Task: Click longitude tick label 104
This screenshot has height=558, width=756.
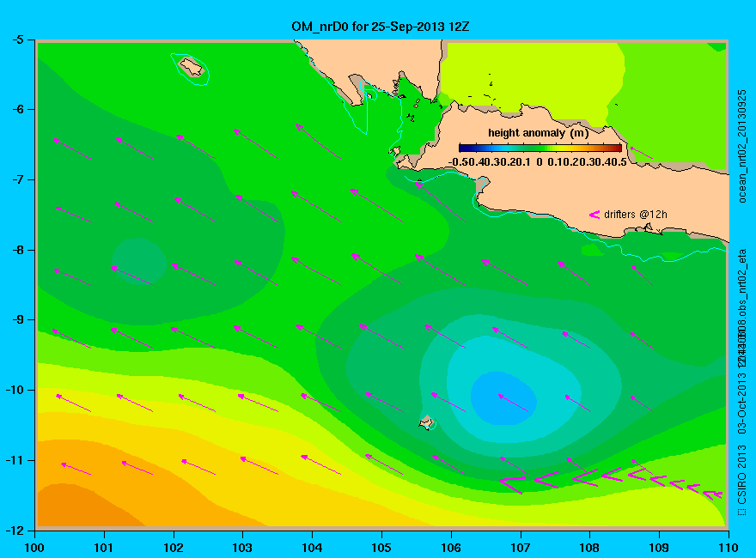Action: [312, 548]
